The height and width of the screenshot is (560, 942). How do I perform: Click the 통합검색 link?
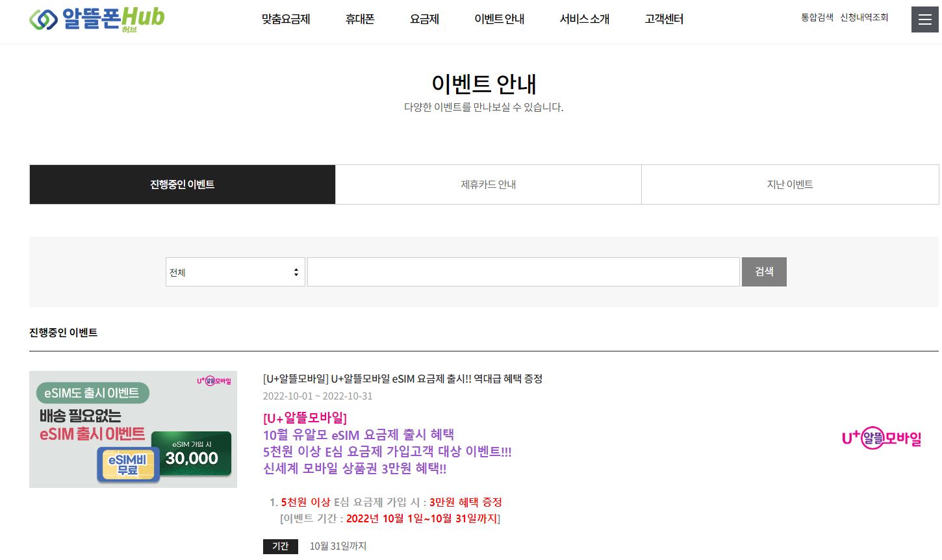coord(817,18)
